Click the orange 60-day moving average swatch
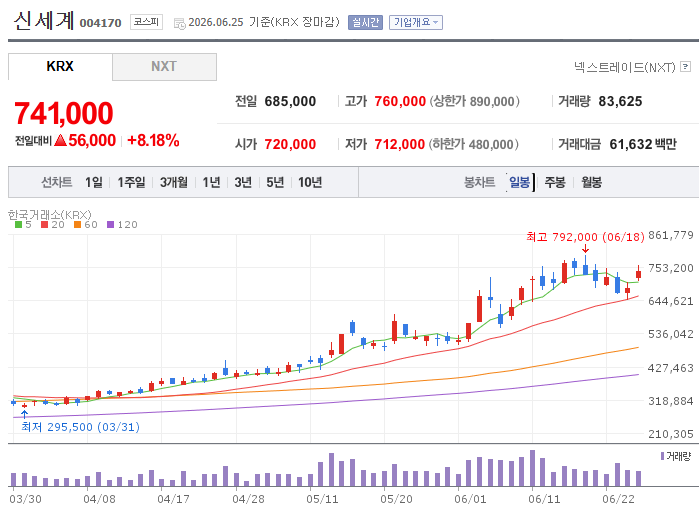This screenshot has height=509, width=699. pos(78,225)
